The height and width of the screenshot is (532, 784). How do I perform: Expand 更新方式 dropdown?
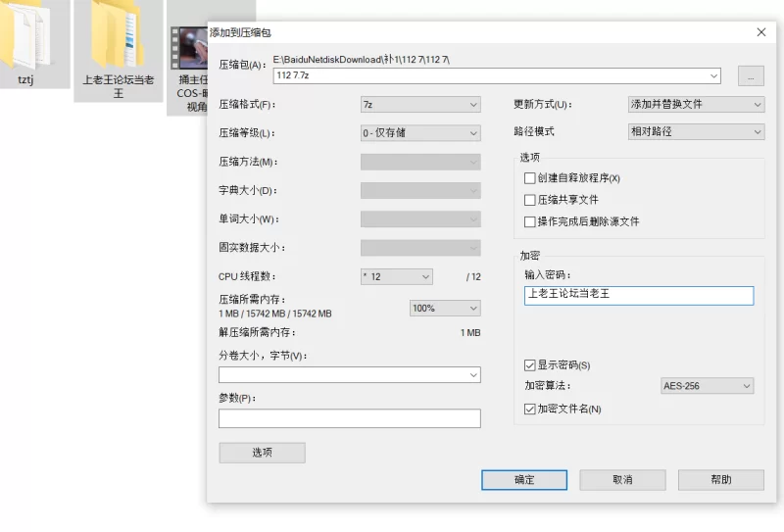coord(696,104)
